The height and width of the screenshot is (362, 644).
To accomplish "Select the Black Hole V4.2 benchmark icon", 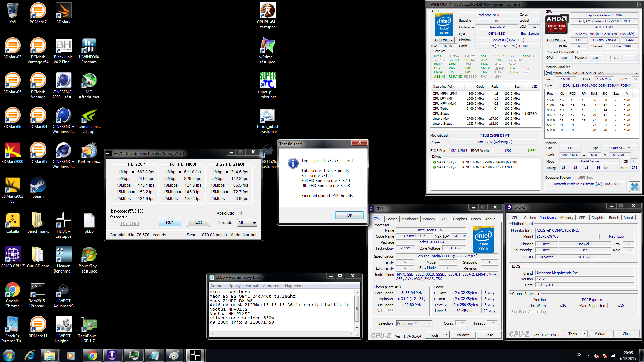I will click(x=63, y=51).
